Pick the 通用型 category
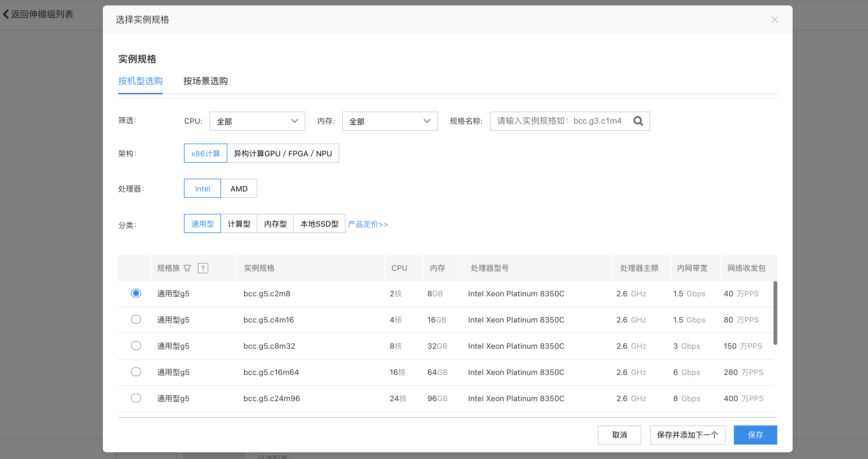868x459 pixels. 202,224
